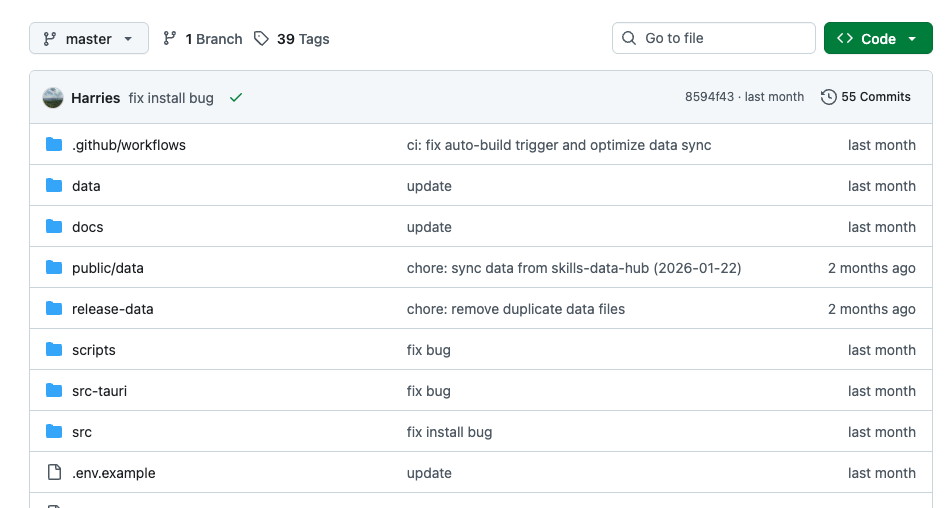Open the green Code dropdown button
Viewport: 945px width, 508px height.
point(878,39)
